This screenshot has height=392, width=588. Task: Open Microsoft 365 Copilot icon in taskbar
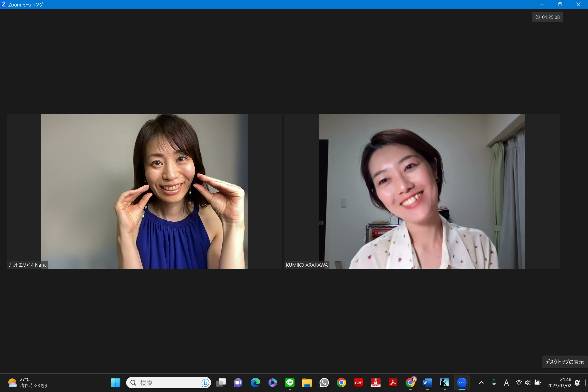point(273,383)
